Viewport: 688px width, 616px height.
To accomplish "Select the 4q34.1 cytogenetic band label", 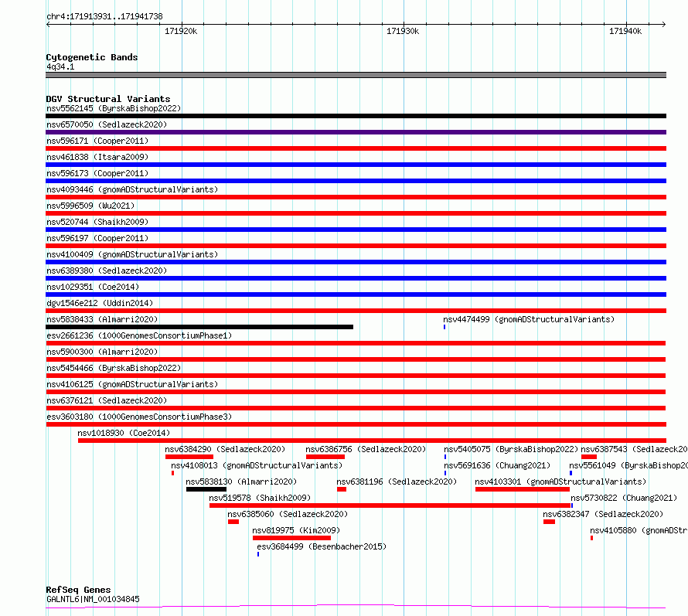I will 60,66.
